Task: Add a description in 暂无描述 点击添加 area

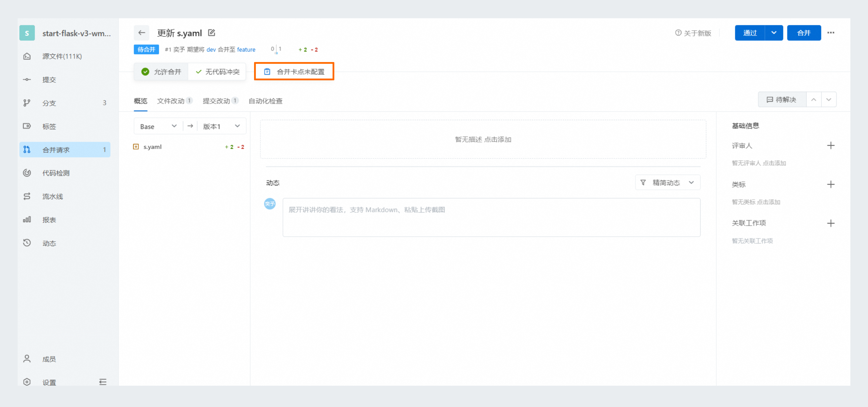Action: [483, 139]
